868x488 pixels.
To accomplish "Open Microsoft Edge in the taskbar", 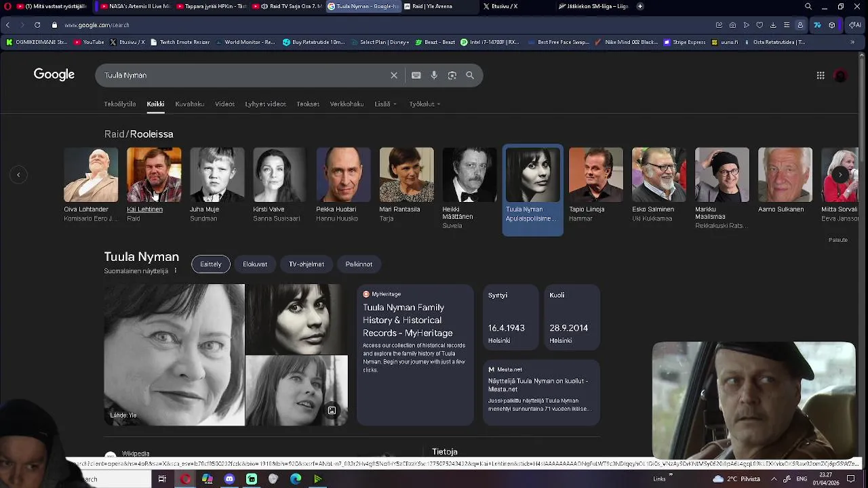I will 296,479.
